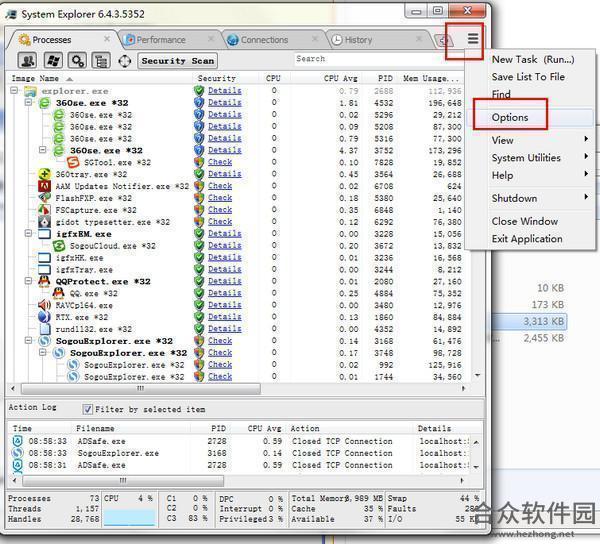Expand the System Utilities submenu
600x544 pixels.
pos(530,158)
